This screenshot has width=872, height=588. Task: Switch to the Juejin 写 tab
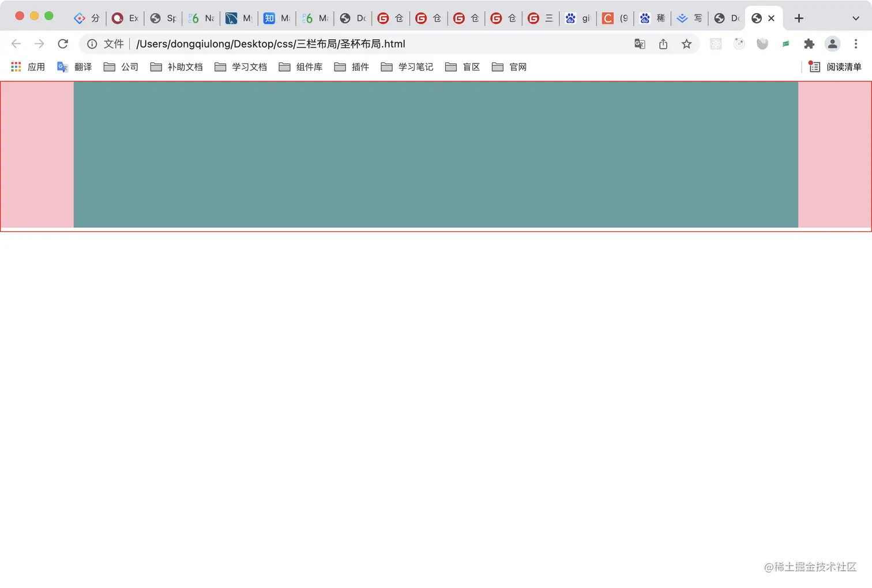(690, 18)
